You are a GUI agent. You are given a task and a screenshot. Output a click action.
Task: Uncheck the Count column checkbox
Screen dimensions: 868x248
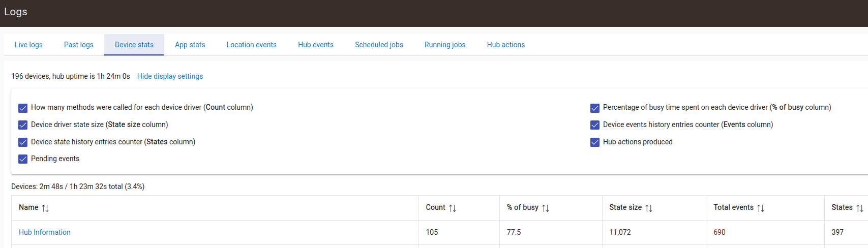tap(23, 108)
